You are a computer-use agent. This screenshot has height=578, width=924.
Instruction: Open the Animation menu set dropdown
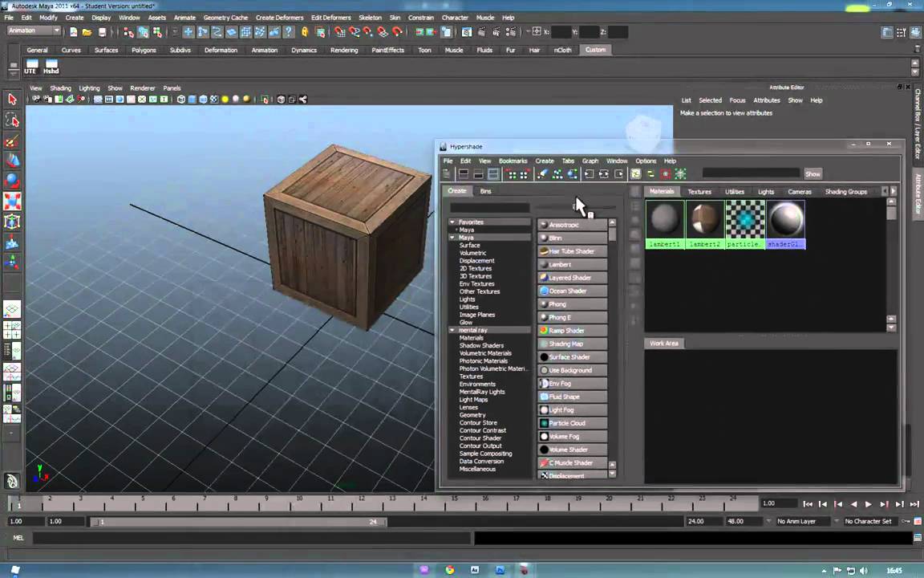click(34, 31)
